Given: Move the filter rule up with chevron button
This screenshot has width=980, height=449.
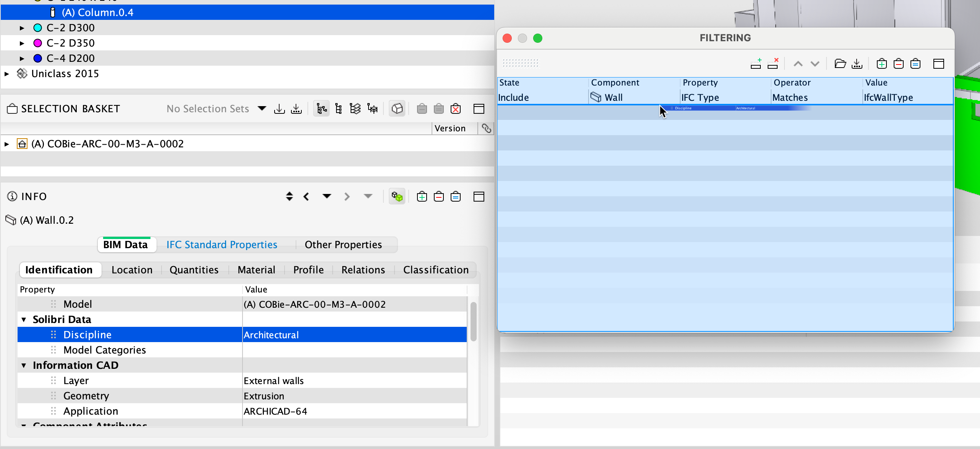Looking at the screenshot, I should click(797, 63).
